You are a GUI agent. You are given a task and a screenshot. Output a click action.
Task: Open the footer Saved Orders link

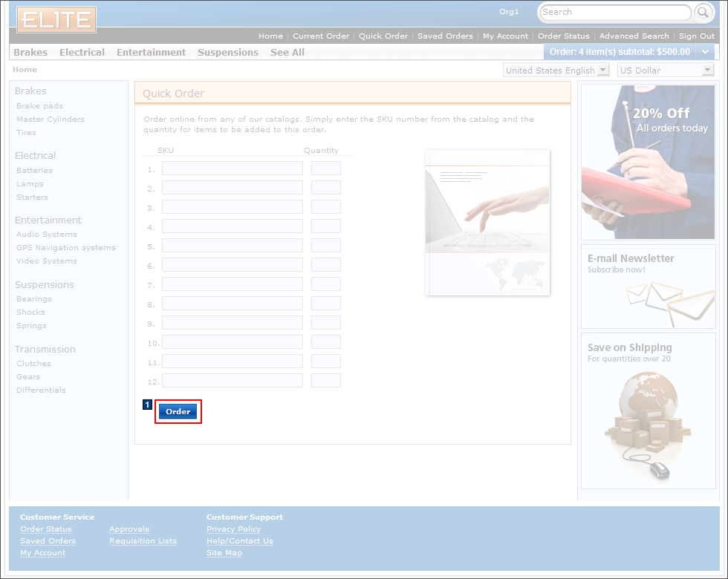coord(48,541)
